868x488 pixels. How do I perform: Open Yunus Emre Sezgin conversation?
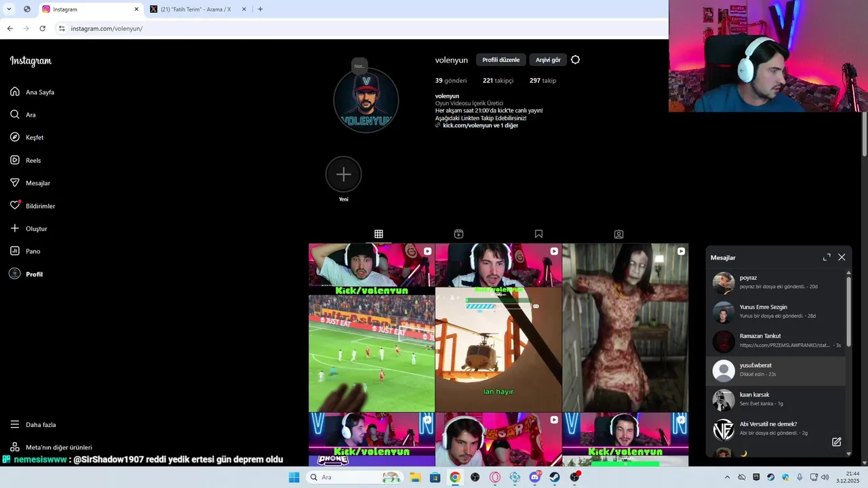click(x=776, y=312)
